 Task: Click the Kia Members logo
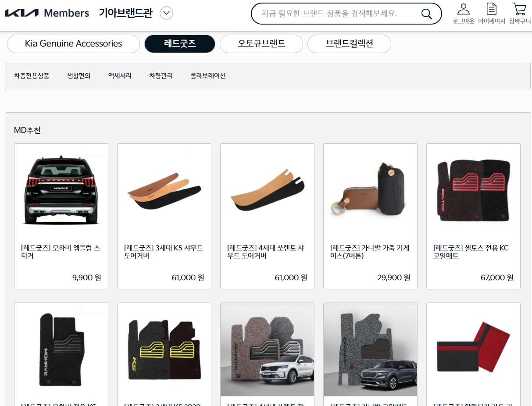[47, 13]
